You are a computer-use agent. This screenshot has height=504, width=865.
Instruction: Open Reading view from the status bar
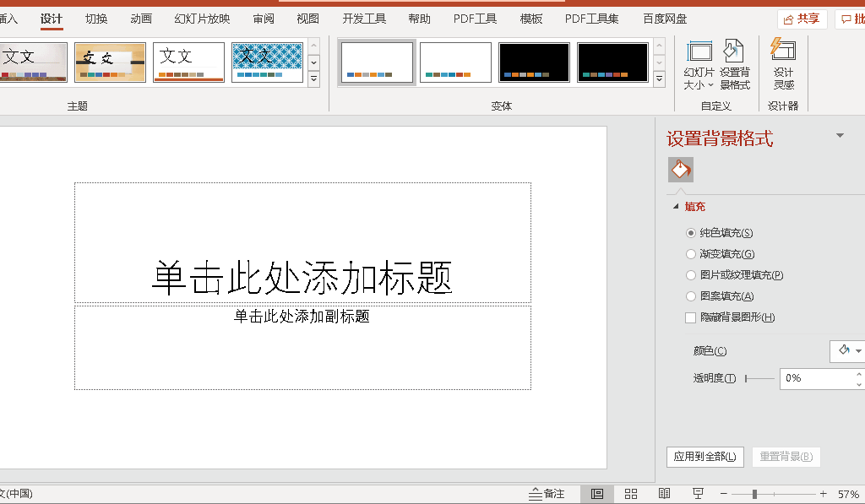(664, 493)
